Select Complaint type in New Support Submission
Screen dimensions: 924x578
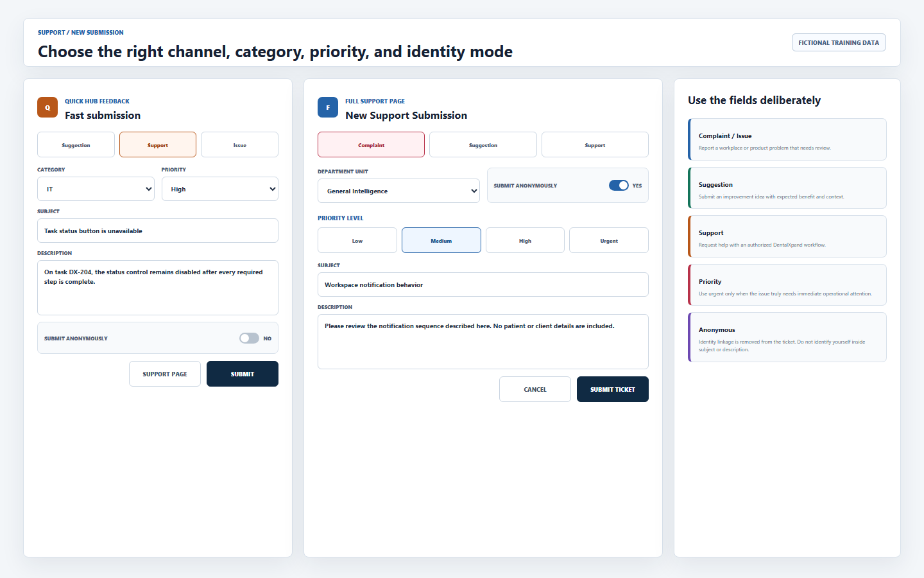pyautogui.click(x=371, y=144)
